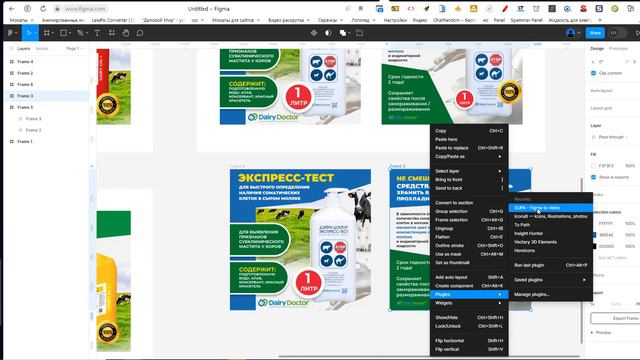Switch to the Prototype tab
This screenshot has width=640, height=360.
(618, 49)
